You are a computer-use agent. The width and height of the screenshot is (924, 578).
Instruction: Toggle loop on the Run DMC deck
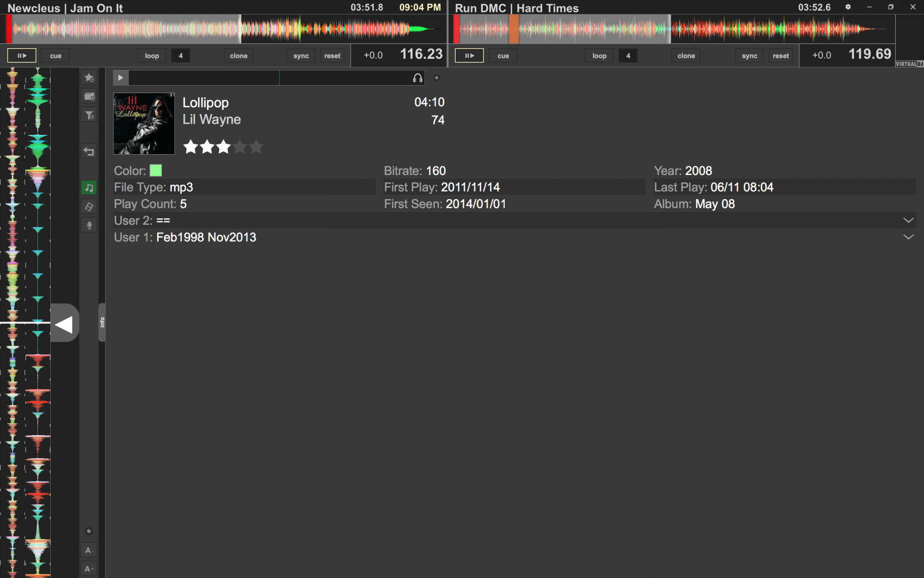coord(599,56)
